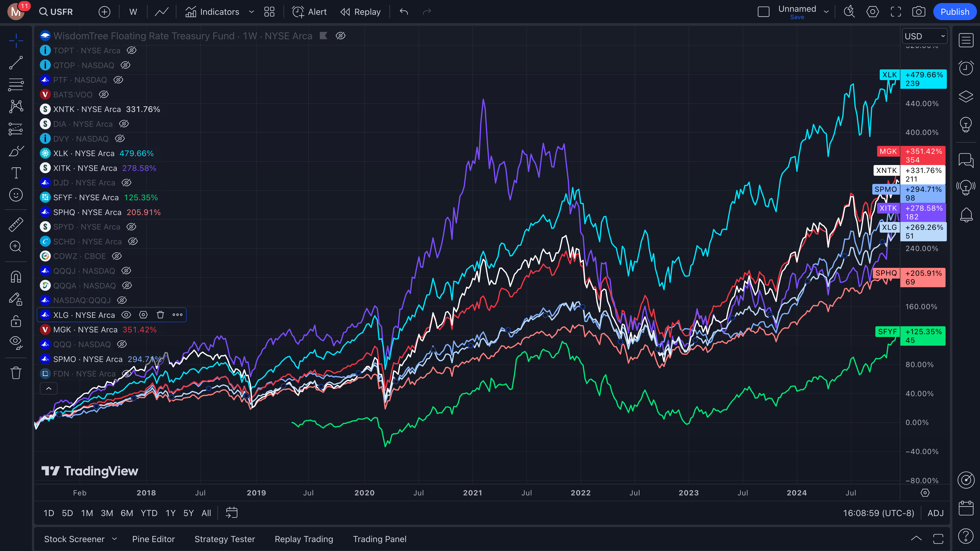Open the Unnamed layout dropdown
Viewport: 980px width, 551px height.
coord(826,12)
